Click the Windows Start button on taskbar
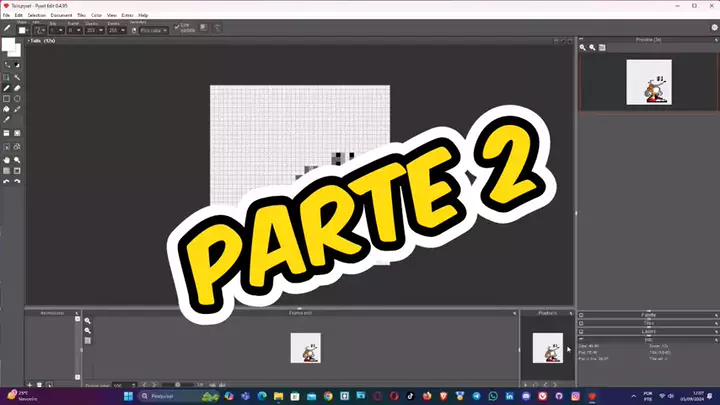 (x=128, y=396)
